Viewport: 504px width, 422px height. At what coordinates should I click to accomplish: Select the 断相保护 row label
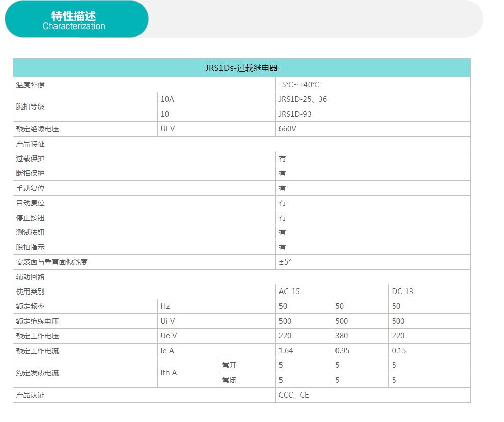tap(30, 173)
